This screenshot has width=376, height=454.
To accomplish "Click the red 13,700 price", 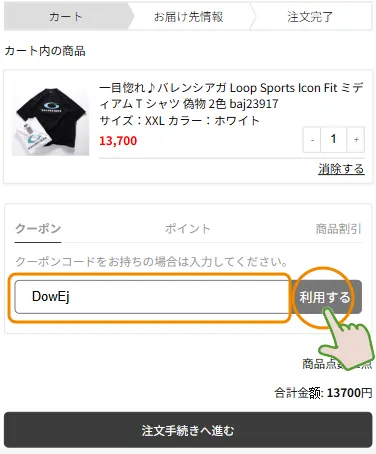I will coord(118,141).
